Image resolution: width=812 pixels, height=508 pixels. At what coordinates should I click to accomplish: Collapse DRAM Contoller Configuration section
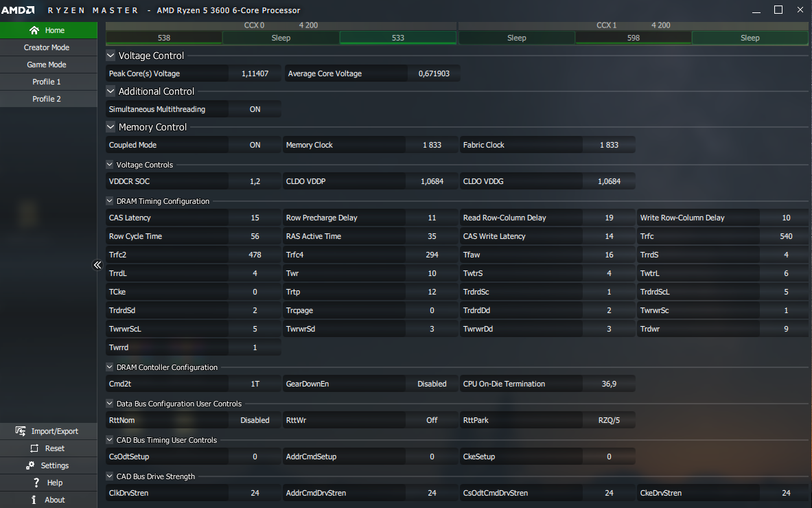pos(109,367)
